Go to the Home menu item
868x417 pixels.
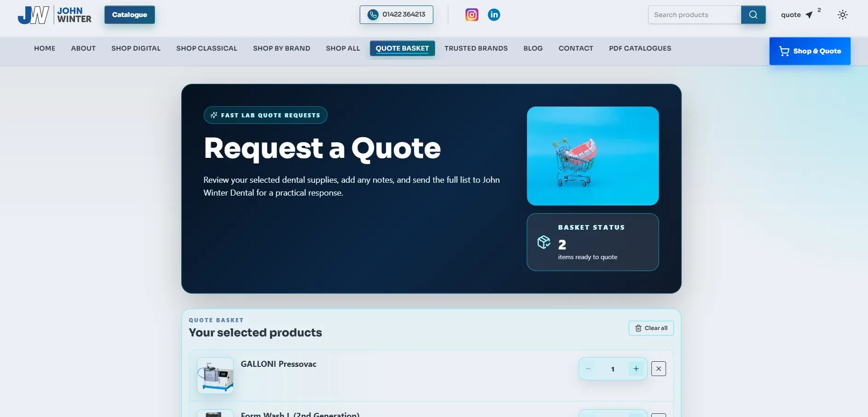pos(45,48)
